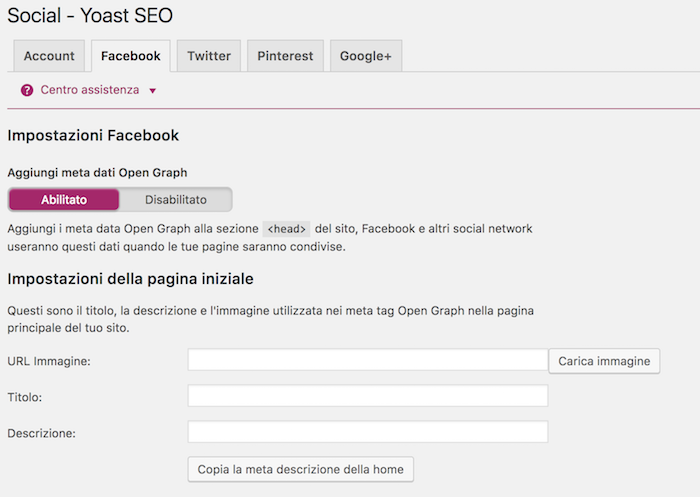Disable Open Graph with Disabilitato toggle
This screenshot has width=700, height=497.
(175, 199)
